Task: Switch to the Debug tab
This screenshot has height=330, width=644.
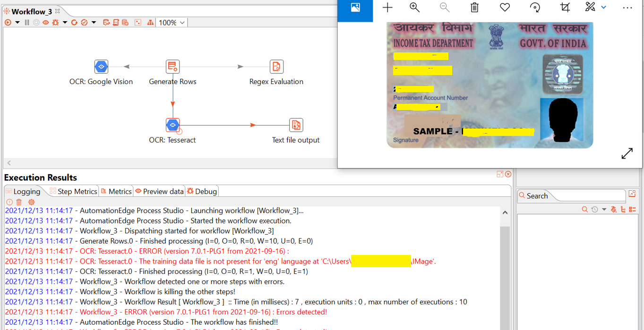Action: point(202,191)
